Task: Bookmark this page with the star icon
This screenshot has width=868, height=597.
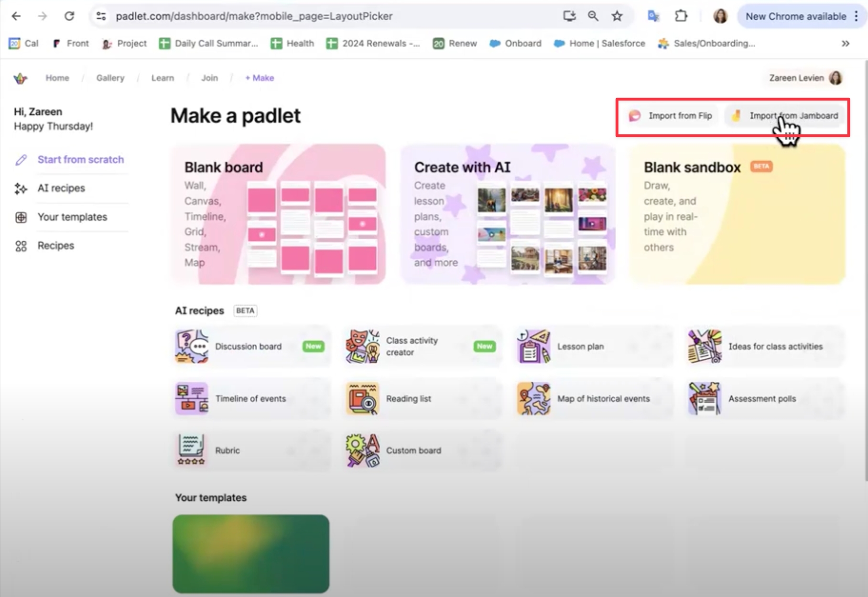Action: pos(617,16)
